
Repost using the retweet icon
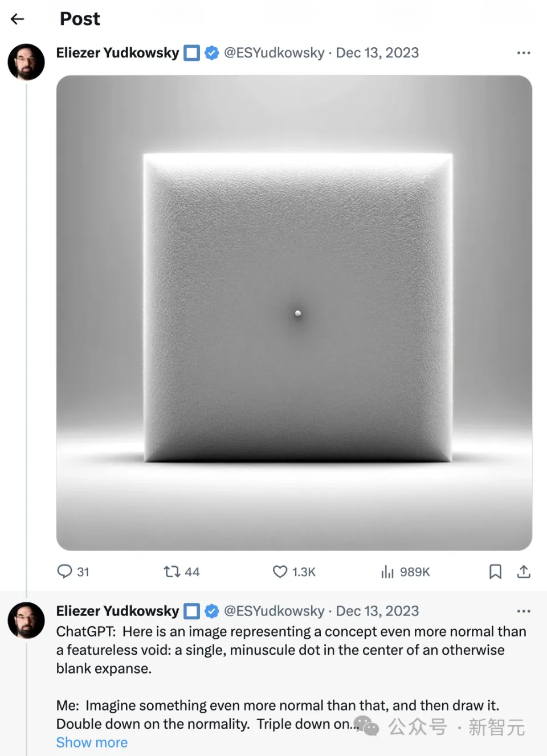172,571
